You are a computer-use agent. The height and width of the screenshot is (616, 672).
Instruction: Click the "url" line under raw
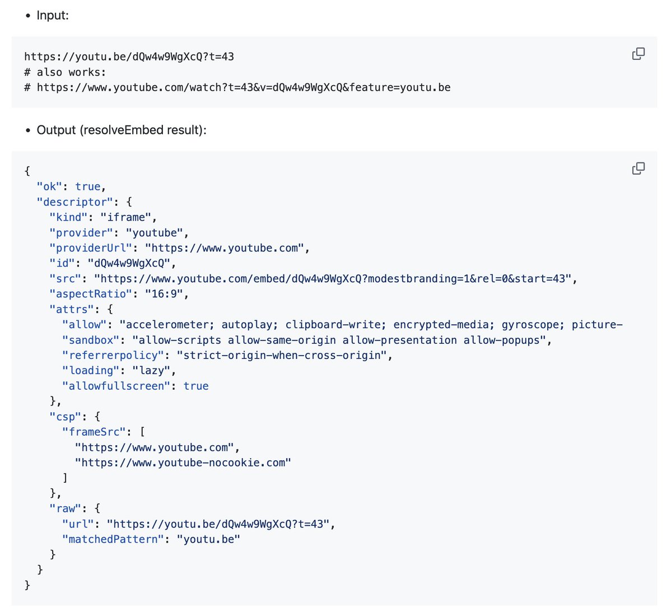(199, 524)
